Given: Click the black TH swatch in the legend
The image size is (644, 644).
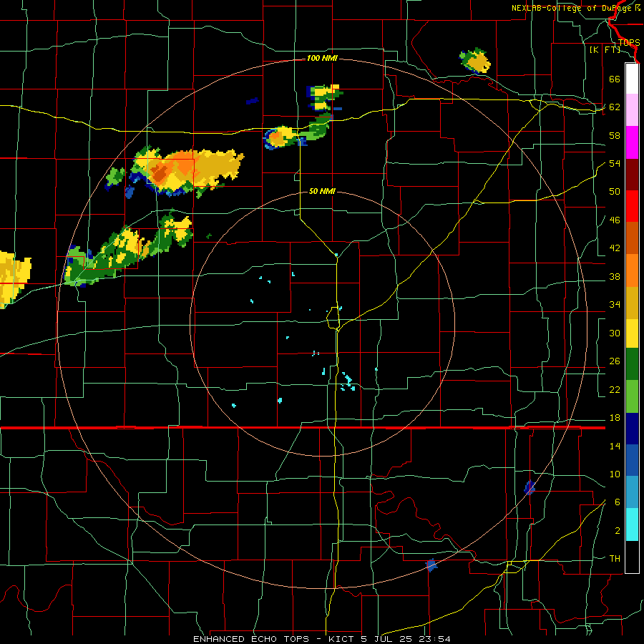Looking at the screenshot, I should (x=632, y=557).
